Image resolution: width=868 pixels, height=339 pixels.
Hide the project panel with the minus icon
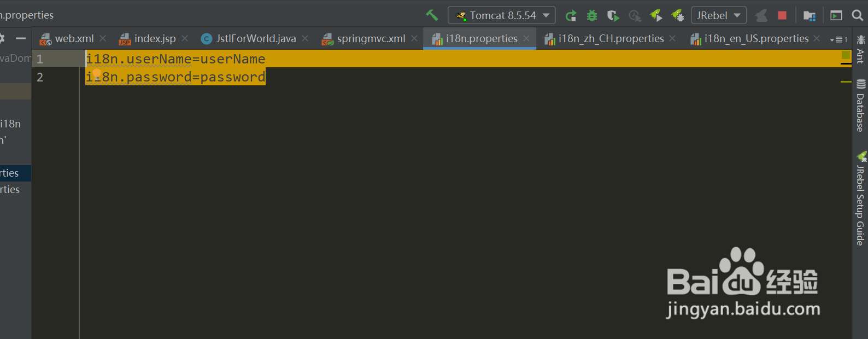click(21, 38)
